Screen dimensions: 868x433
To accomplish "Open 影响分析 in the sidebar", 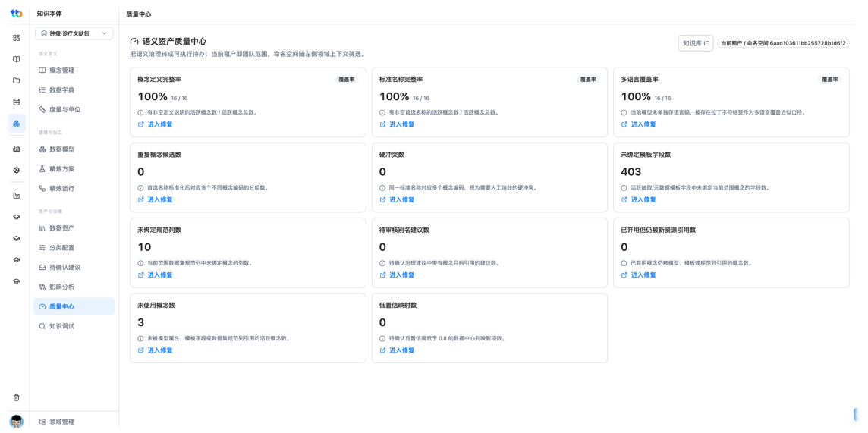I will 74,287.
